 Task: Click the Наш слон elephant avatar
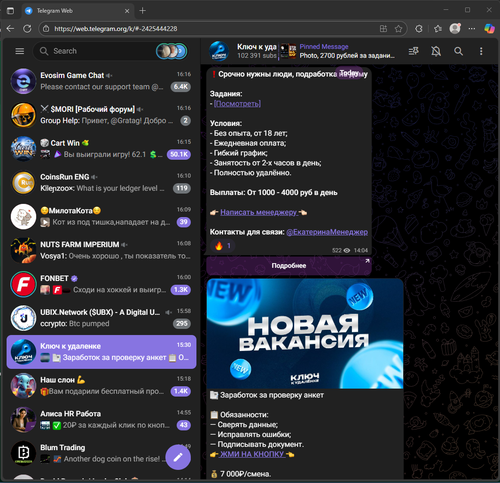[23, 386]
